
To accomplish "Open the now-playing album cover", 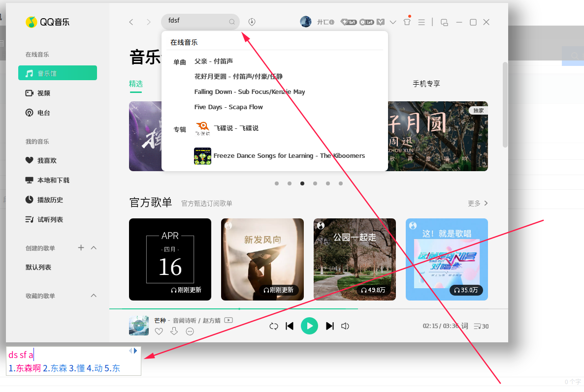I will point(139,326).
